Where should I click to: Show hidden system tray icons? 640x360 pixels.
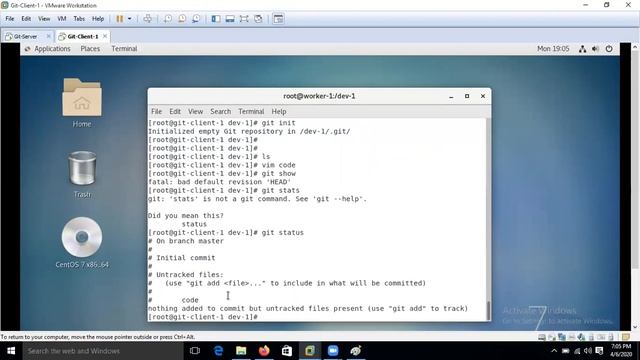[554, 351]
